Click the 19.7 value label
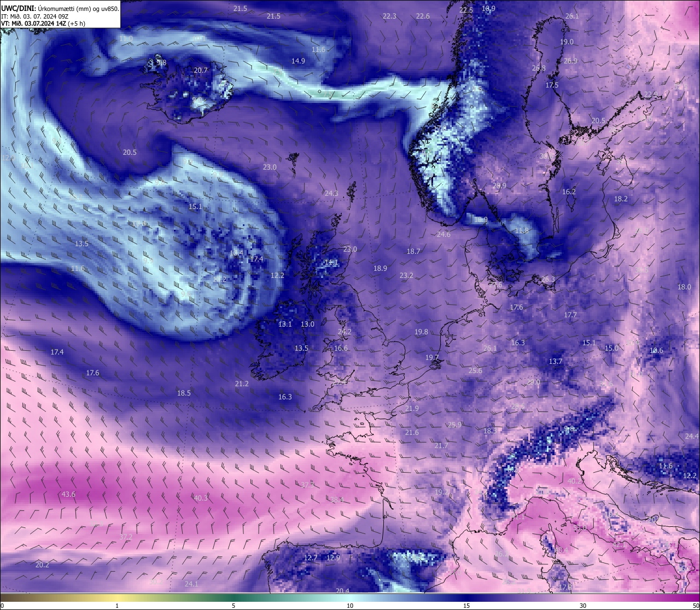Screen dimensions: 700x610 pos(432,358)
